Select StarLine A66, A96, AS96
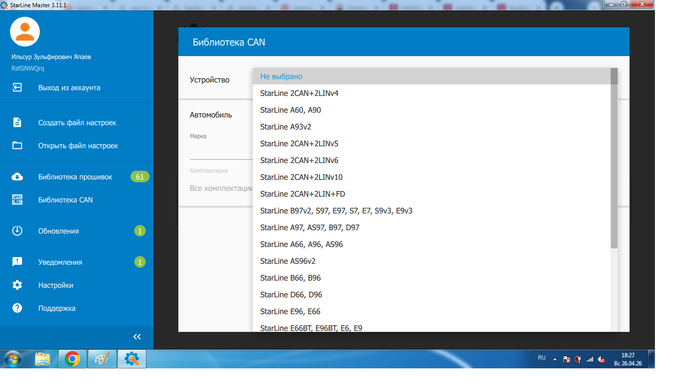 click(x=432, y=244)
